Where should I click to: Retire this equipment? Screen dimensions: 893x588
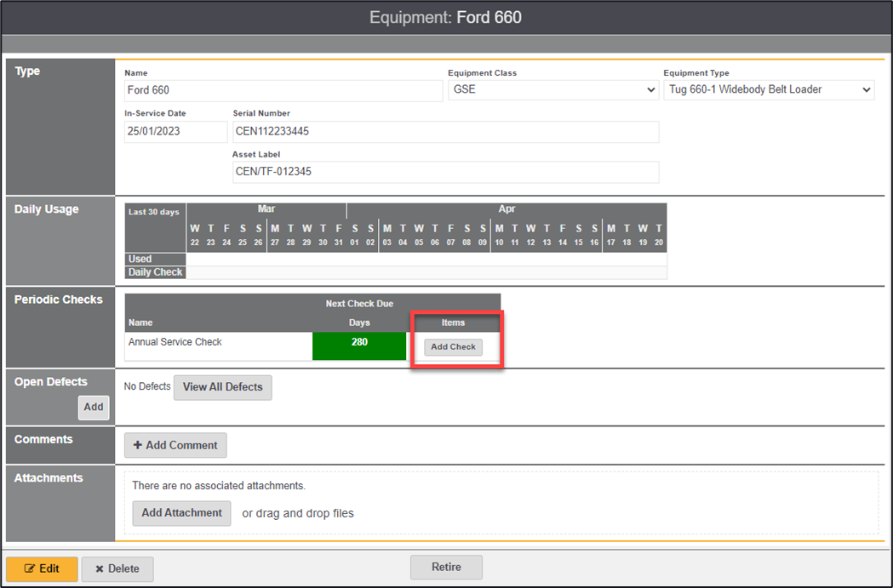tap(446, 568)
